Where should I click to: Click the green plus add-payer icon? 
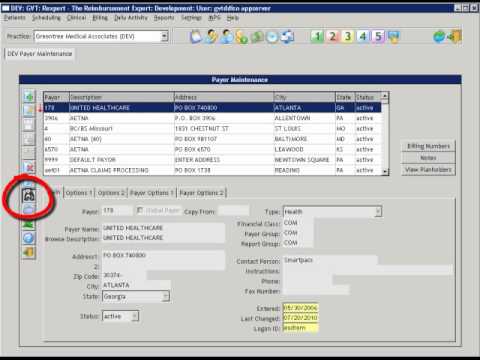click(x=29, y=97)
